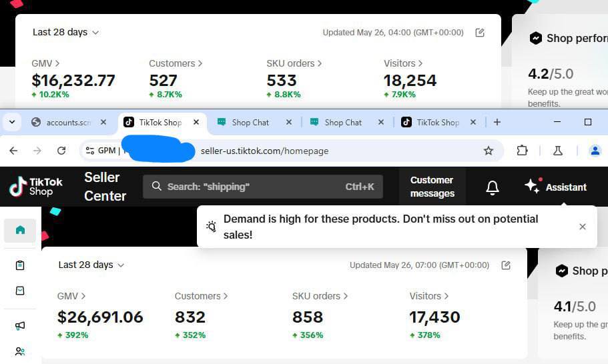608x364 pixels.
Task: Open the browser Extensions puzzle icon
Action: click(523, 151)
